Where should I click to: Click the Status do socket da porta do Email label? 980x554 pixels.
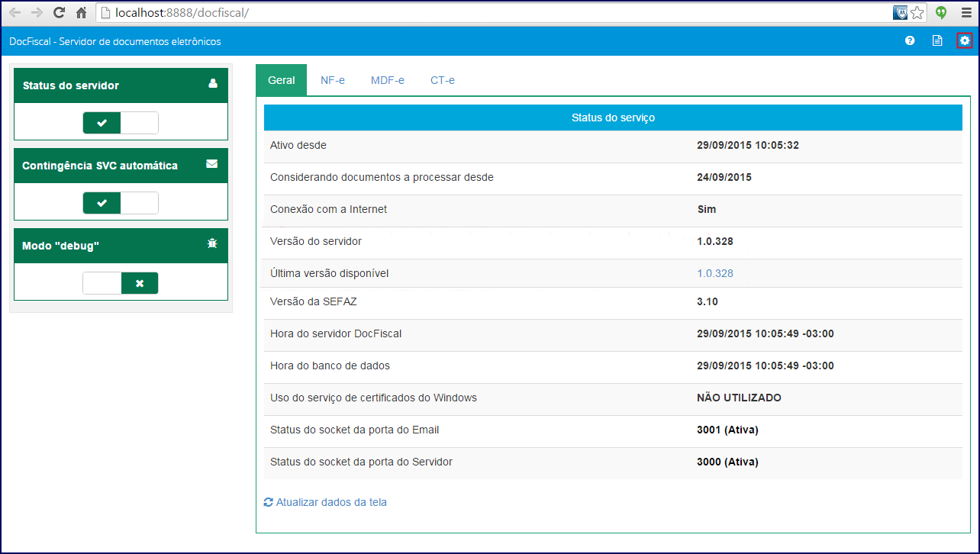[355, 430]
